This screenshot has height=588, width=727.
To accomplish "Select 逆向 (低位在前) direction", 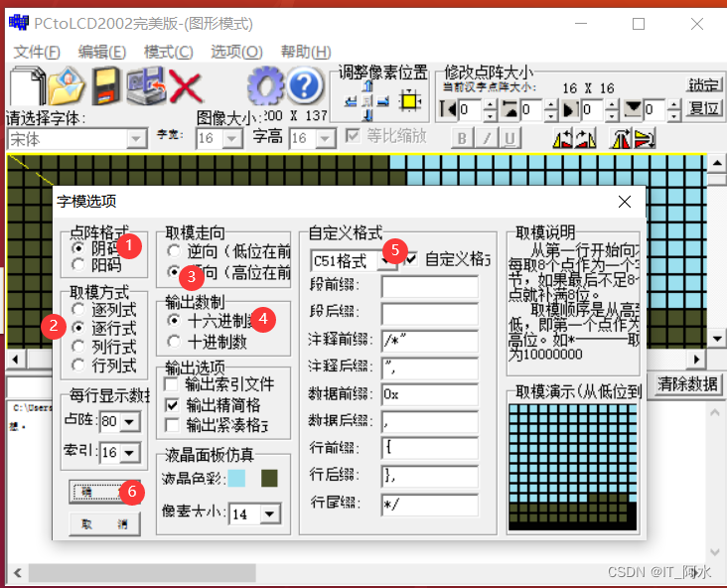I will (x=174, y=251).
